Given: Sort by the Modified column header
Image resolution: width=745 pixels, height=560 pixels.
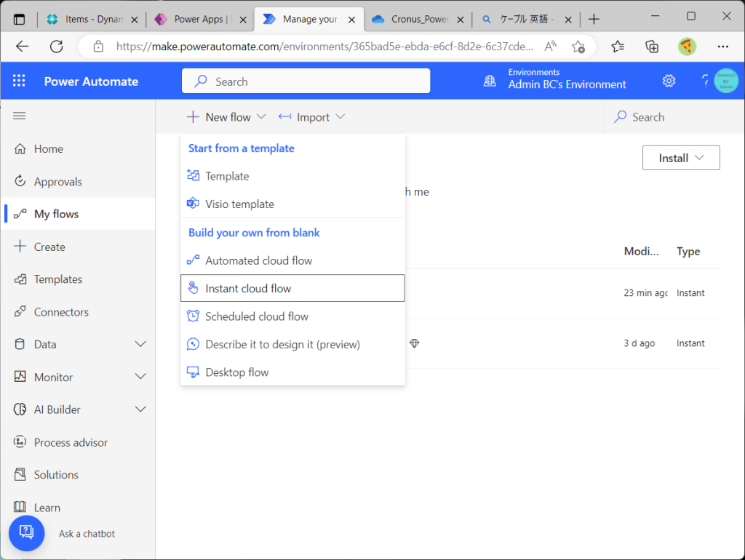Looking at the screenshot, I should (641, 251).
